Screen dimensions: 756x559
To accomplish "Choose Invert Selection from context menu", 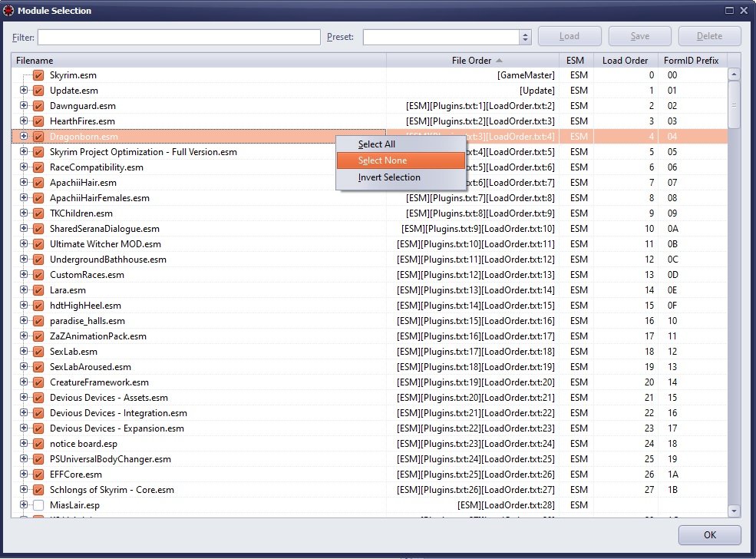I will 389,177.
